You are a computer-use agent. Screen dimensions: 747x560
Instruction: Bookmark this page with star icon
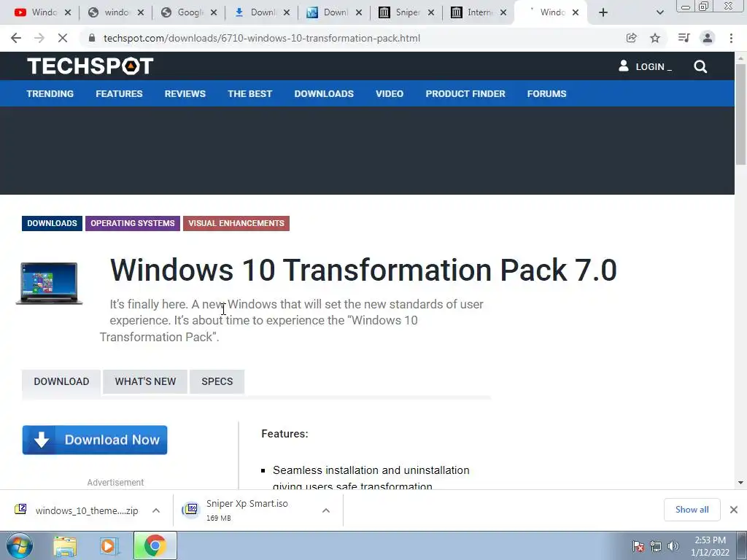tap(655, 38)
